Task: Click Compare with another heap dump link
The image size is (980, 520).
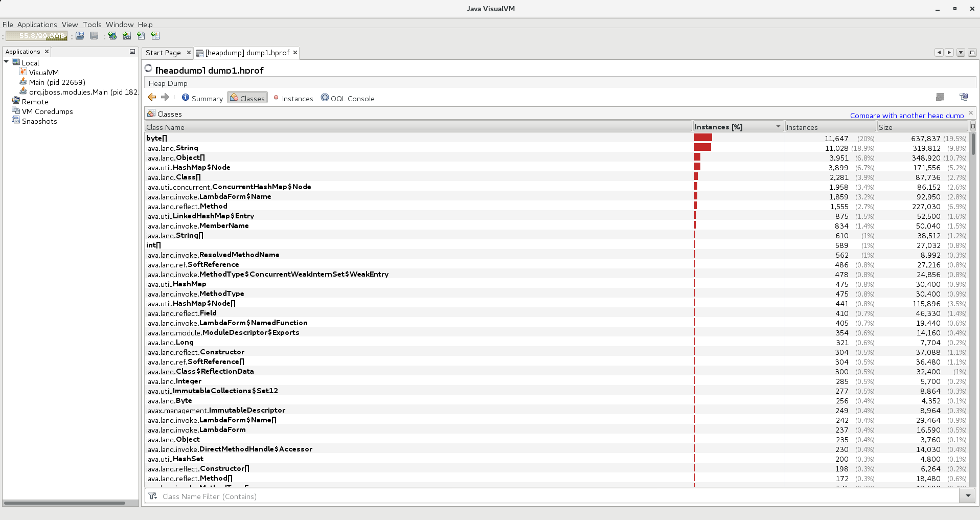Action: (x=906, y=116)
